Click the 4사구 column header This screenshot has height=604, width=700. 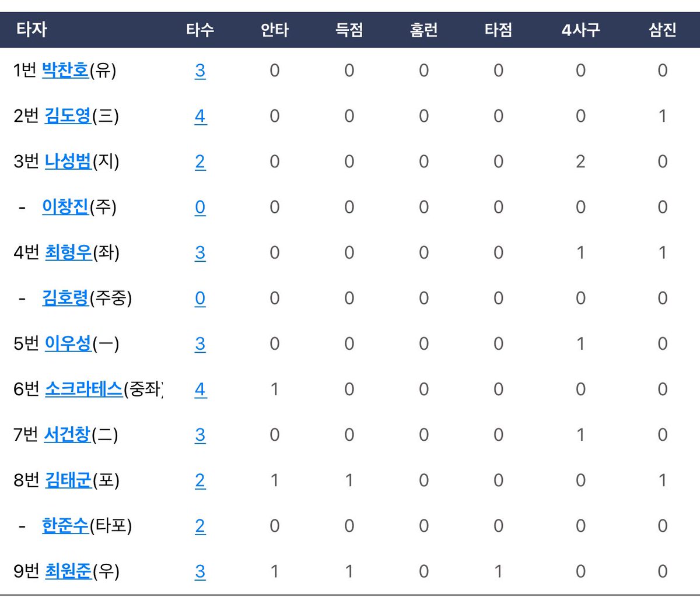point(580,30)
